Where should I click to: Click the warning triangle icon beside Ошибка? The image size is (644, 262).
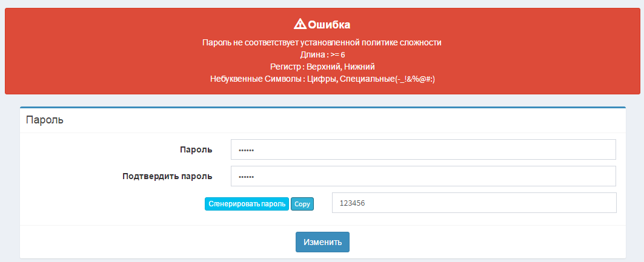pyautogui.click(x=300, y=24)
